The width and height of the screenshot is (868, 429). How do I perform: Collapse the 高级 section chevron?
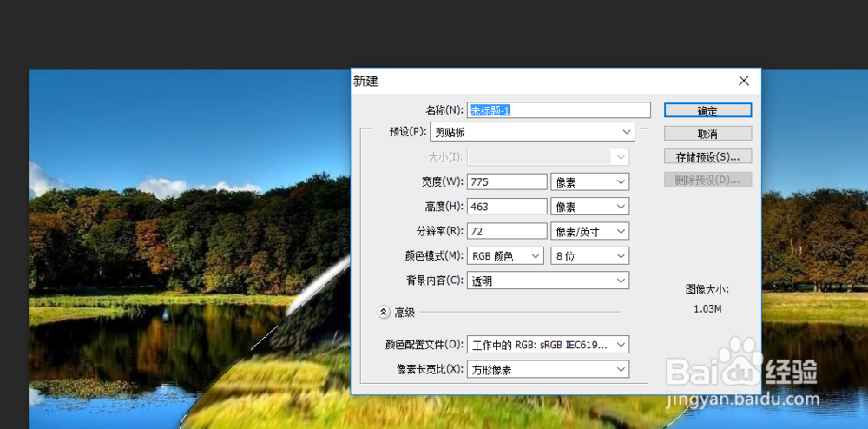click(x=384, y=313)
